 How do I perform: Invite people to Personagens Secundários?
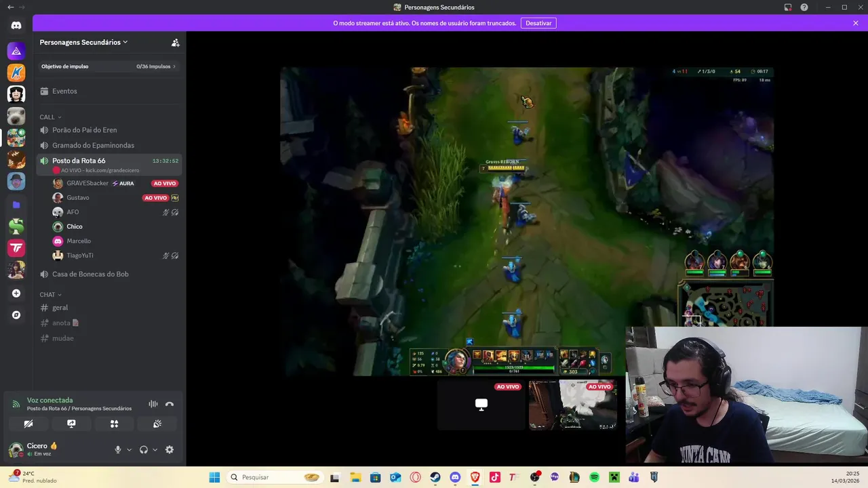[x=176, y=42]
